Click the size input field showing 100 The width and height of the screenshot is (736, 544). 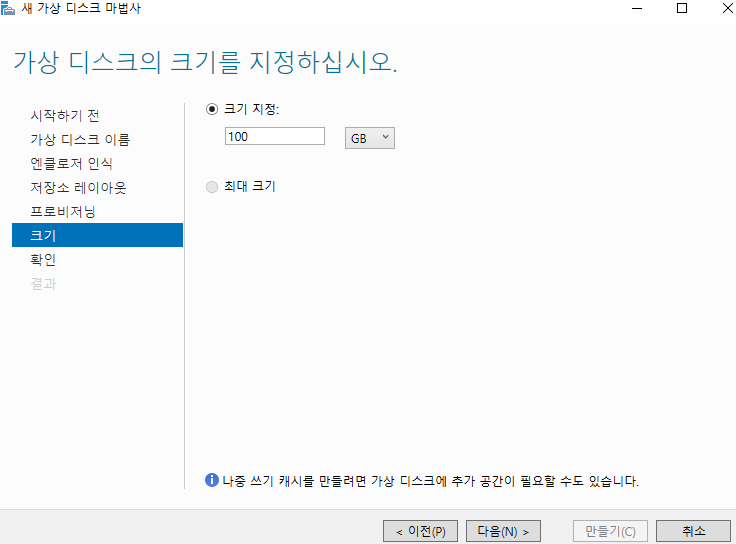(x=275, y=137)
